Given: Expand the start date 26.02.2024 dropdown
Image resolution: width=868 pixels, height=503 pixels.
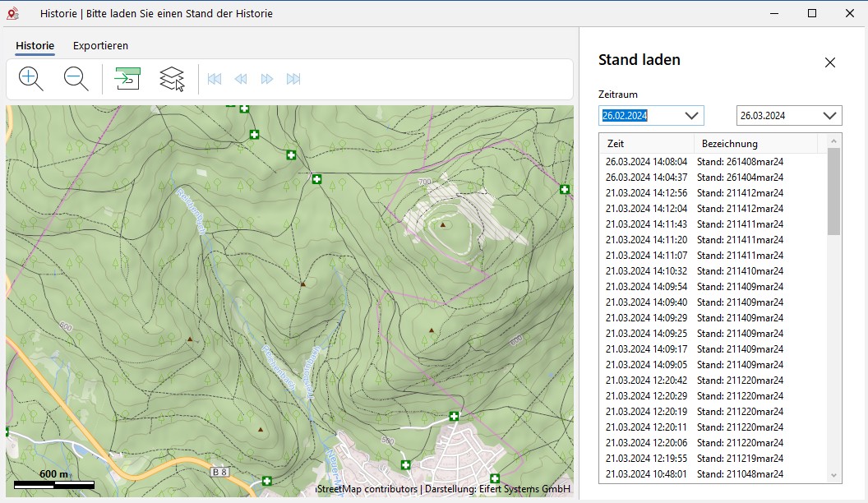Looking at the screenshot, I should (x=691, y=116).
